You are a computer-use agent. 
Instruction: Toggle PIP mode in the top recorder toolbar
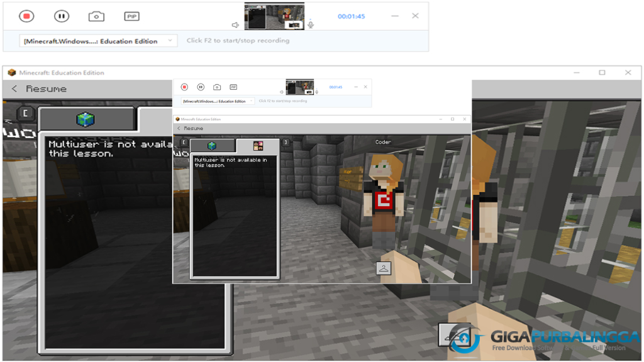[x=132, y=16]
